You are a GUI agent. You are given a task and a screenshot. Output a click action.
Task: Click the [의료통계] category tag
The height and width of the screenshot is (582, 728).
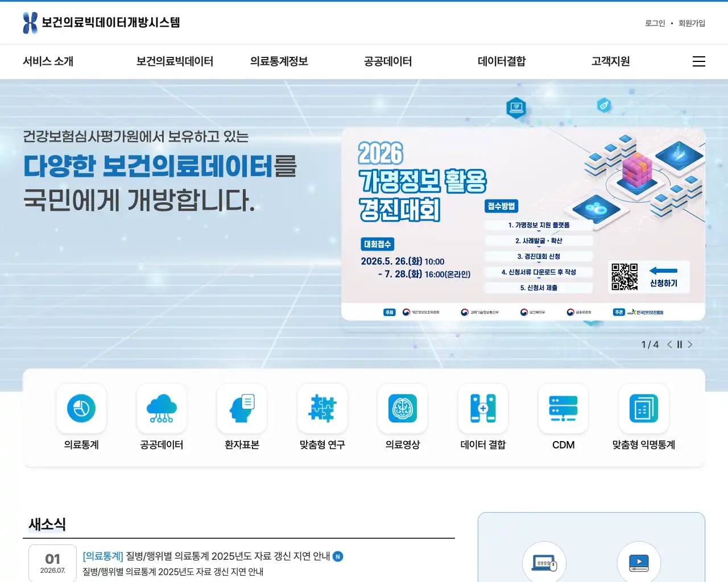click(x=103, y=556)
